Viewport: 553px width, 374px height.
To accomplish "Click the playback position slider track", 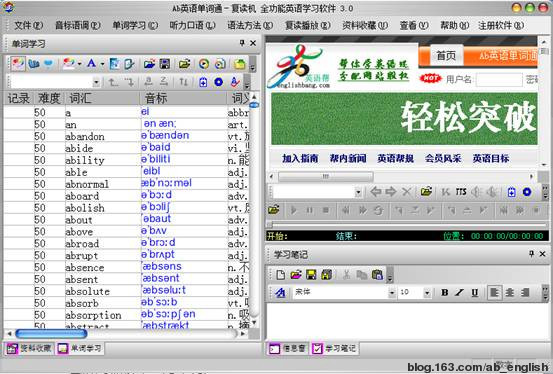I will coord(408,224).
